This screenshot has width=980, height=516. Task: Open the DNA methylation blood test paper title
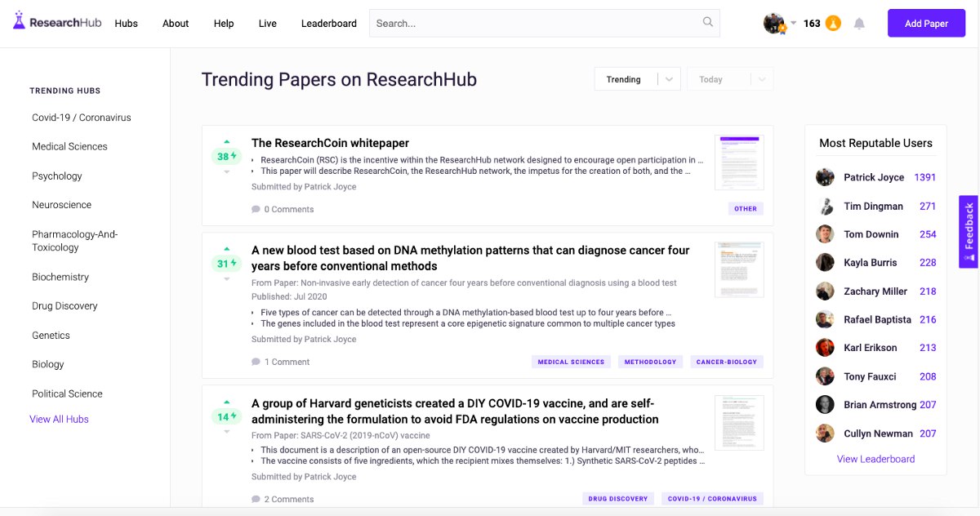[470, 258]
